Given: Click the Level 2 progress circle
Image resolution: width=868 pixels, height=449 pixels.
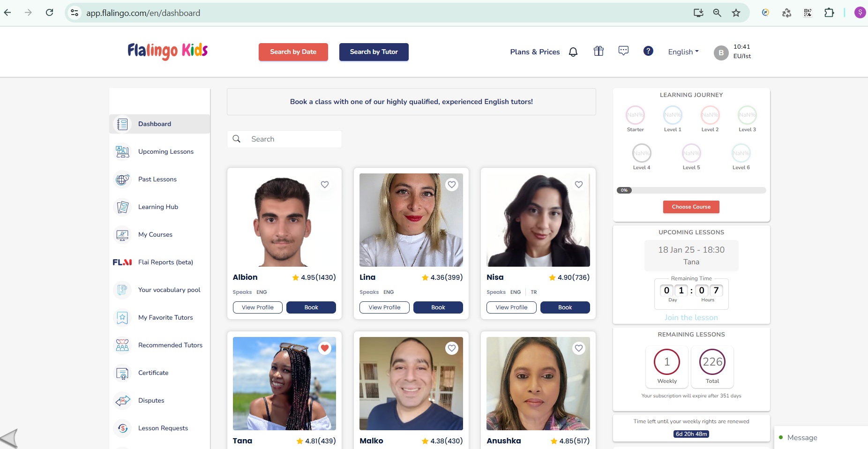Looking at the screenshot, I should (710, 115).
